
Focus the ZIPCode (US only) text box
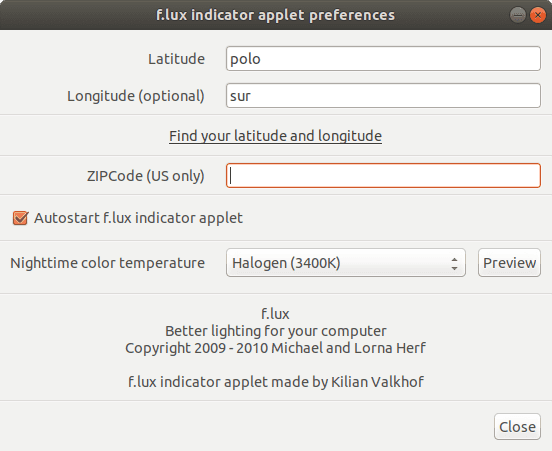click(383, 175)
